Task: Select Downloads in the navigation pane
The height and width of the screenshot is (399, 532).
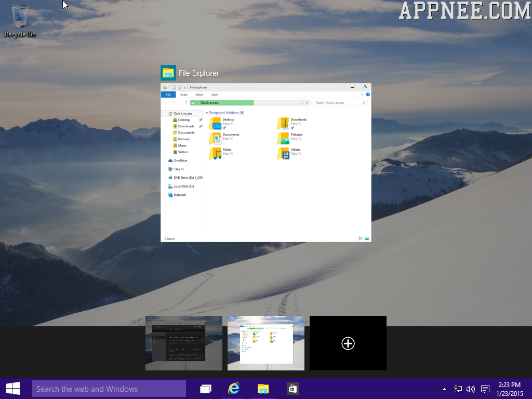Action: (x=186, y=126)
